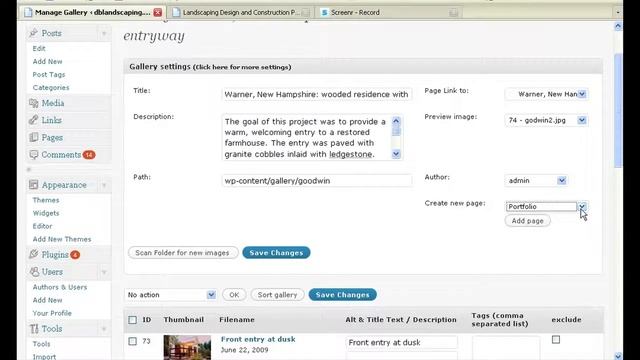Click the Links chain icon in sidebar
This screenshot has height=360, width=640.
34,120
